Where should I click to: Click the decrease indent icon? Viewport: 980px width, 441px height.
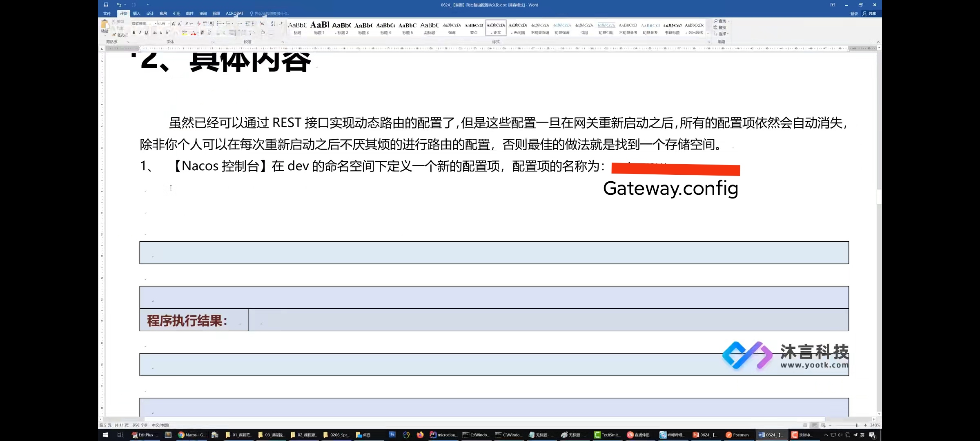(x=247, y=24)
